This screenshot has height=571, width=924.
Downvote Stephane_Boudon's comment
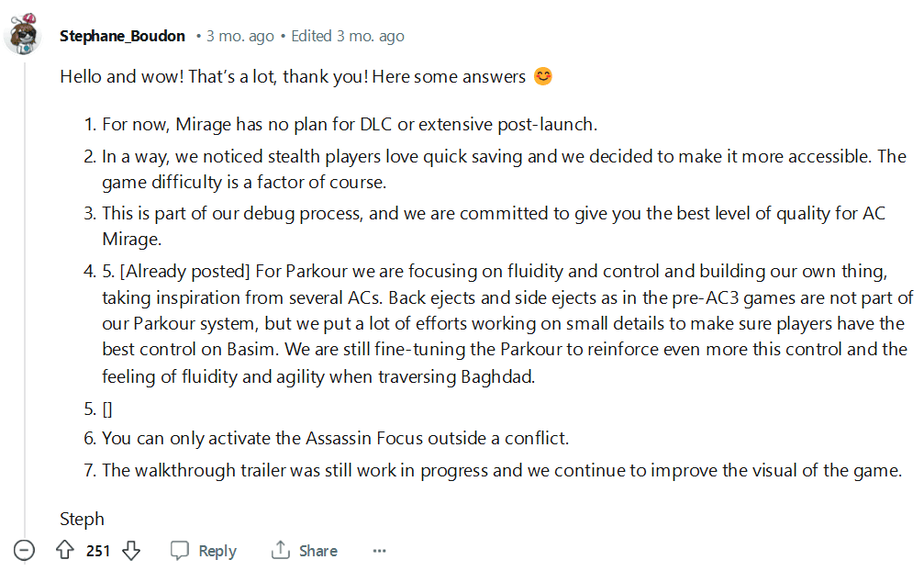pos(131,551)
